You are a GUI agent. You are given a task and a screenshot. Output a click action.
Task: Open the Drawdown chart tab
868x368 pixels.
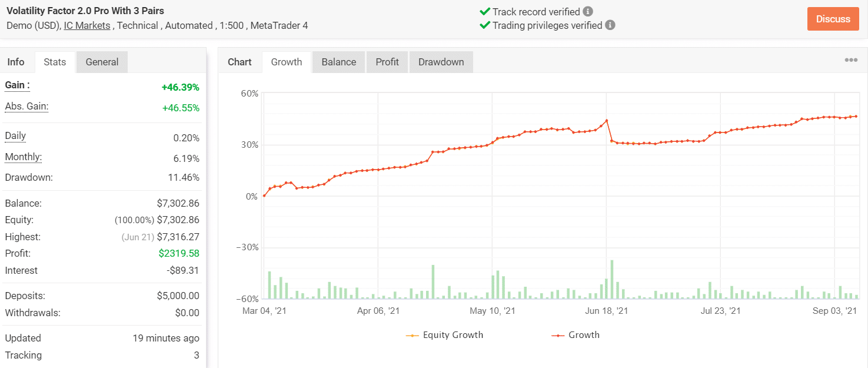point(441,62)
